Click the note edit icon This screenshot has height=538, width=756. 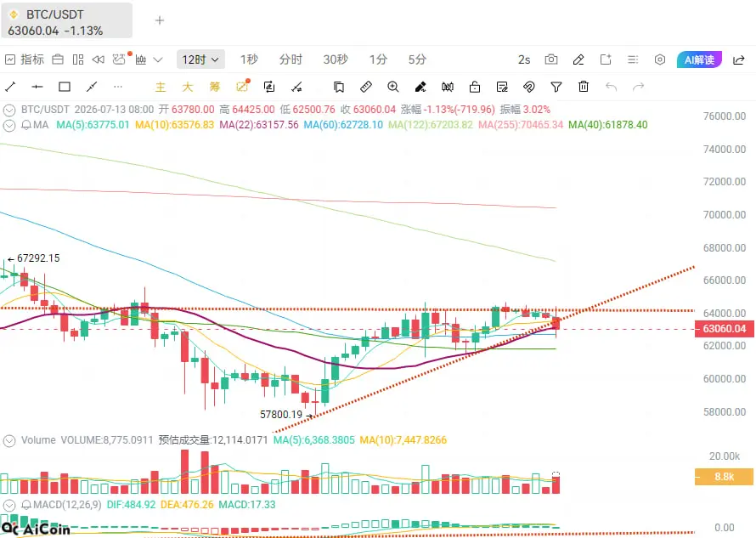click(502, 87)
